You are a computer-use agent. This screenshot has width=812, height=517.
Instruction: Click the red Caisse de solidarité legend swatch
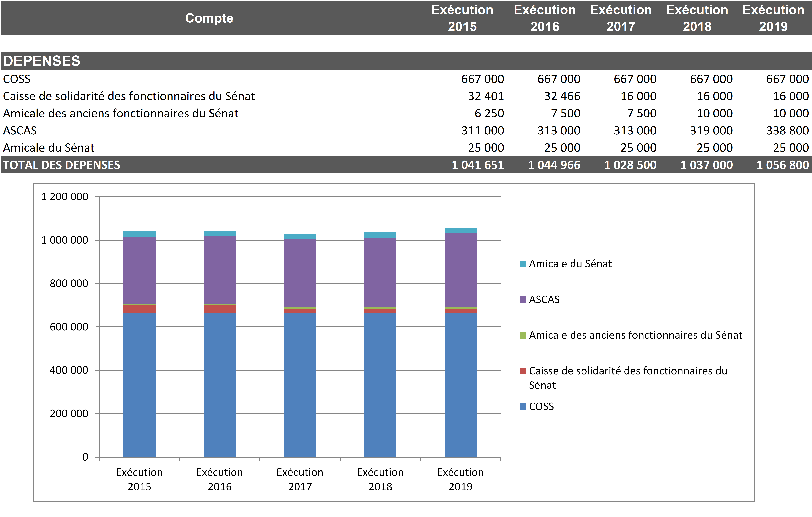pos(523,371)
